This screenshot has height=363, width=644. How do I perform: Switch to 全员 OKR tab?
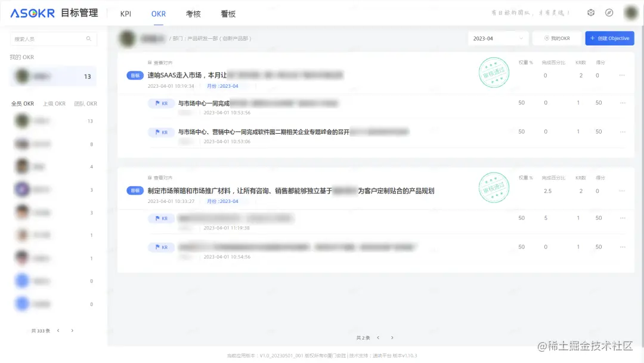point(23,104)
